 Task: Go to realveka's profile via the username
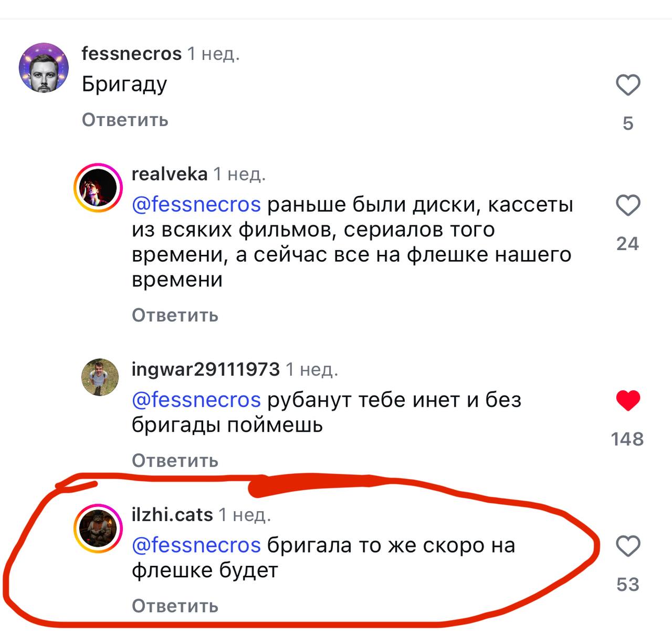pyautogui.click(x=169, y=174)
